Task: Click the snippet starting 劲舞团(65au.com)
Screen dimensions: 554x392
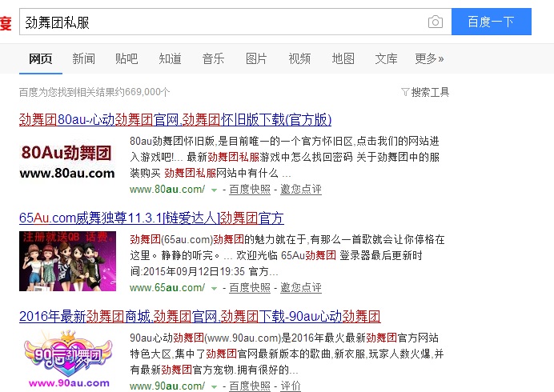Action: (x=287, y=255)
